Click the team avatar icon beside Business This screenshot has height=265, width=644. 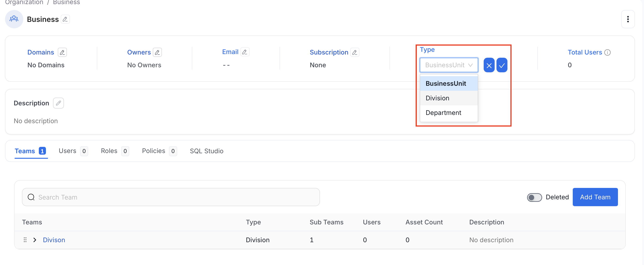click(14, 19)
